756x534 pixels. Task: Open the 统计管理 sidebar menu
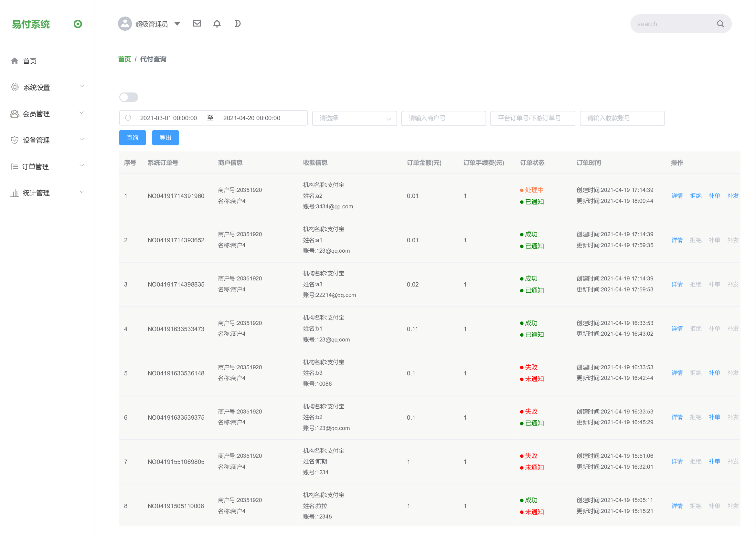(x=47, y=193)
